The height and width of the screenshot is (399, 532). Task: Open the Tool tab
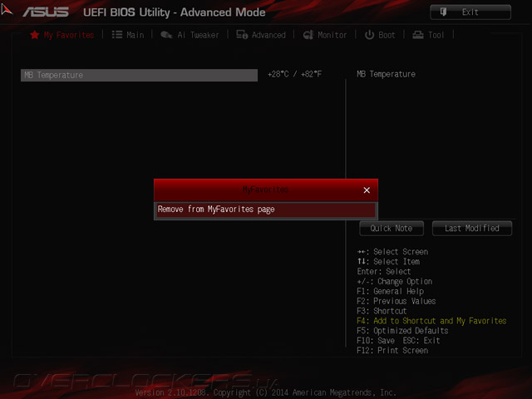coord(428,35)
